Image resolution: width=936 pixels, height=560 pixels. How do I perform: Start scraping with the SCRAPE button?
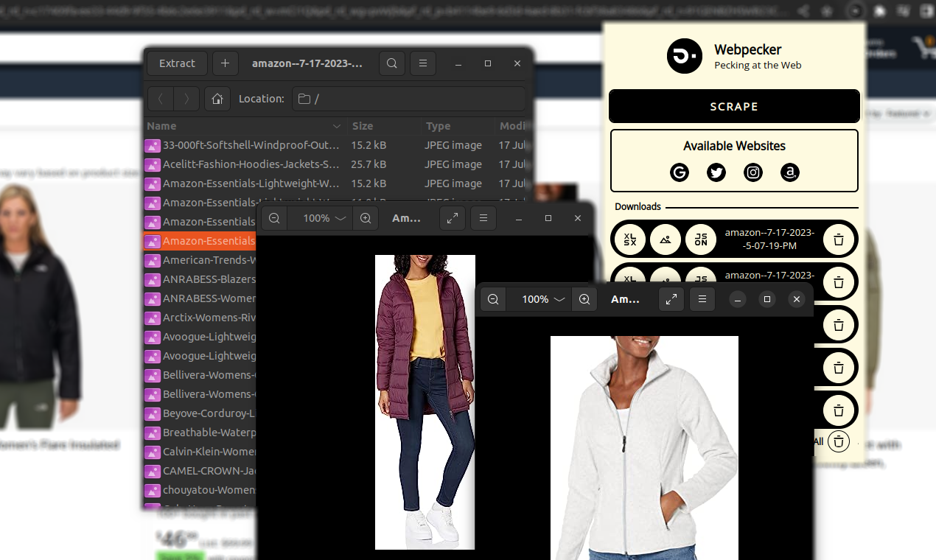click(734, 106)
